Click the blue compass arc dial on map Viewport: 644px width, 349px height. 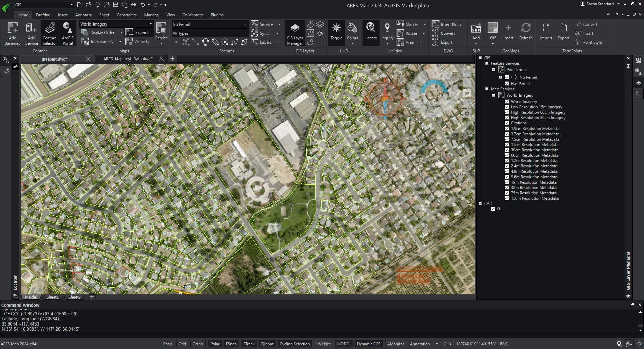434,85
